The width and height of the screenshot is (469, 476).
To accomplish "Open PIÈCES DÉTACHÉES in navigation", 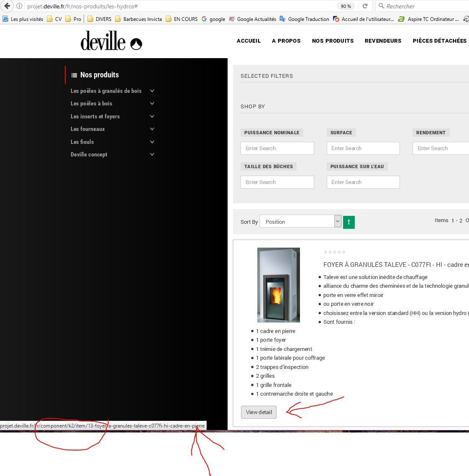I will [x=439, y=41].
